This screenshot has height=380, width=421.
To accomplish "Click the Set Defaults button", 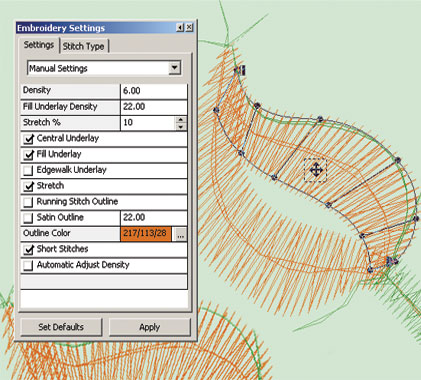I will (x=61, y=327).
